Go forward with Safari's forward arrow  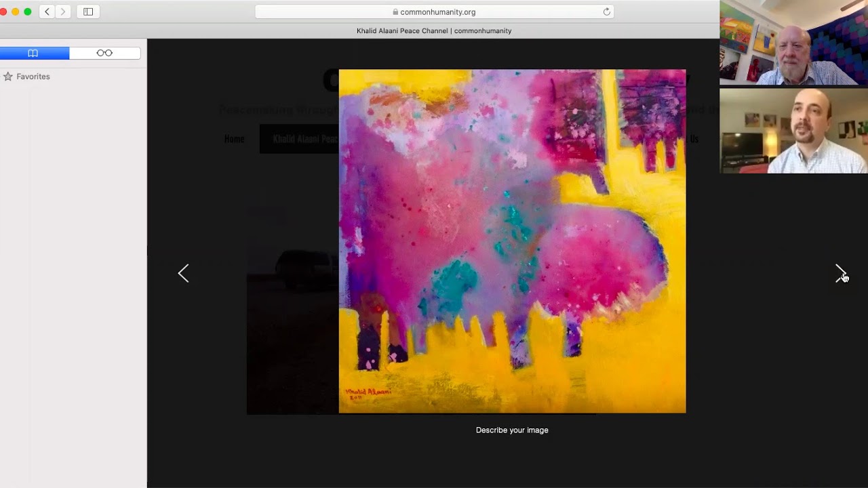point(63,12)
